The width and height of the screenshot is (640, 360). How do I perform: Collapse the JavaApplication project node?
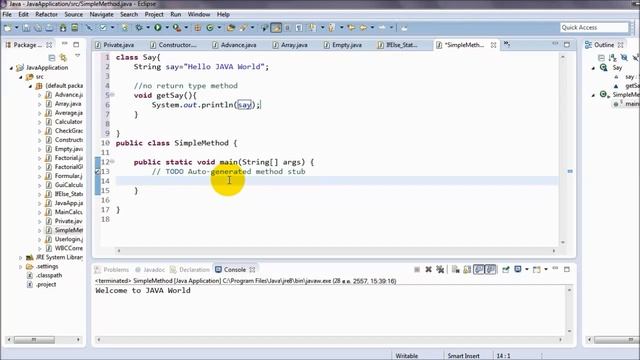11,68
